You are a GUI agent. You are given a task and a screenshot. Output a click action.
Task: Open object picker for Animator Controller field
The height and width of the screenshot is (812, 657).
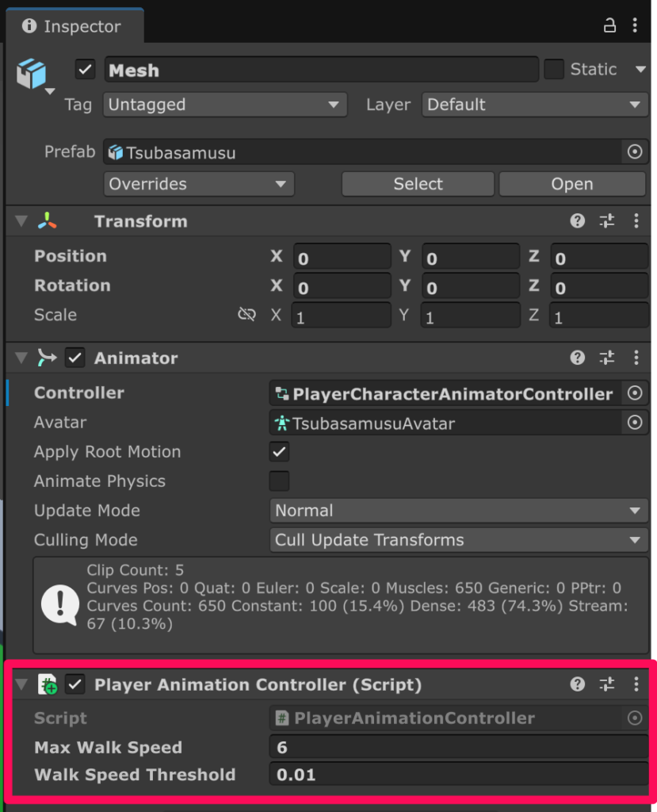pos(634,393)
